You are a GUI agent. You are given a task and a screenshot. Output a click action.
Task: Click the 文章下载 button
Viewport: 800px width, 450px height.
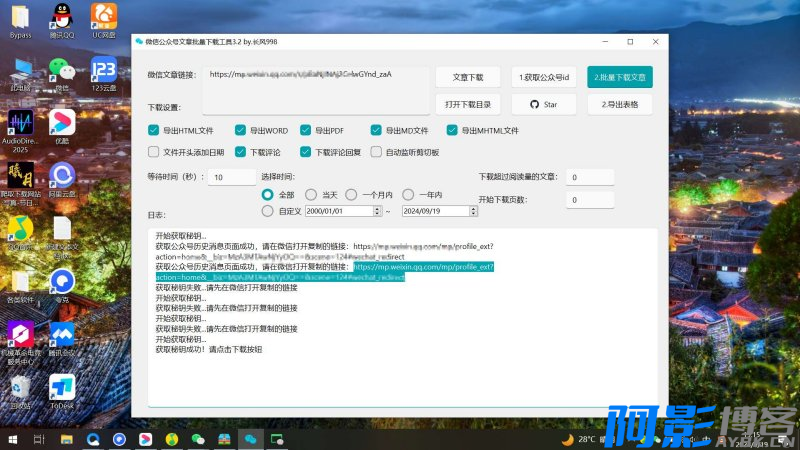point(468,77)
